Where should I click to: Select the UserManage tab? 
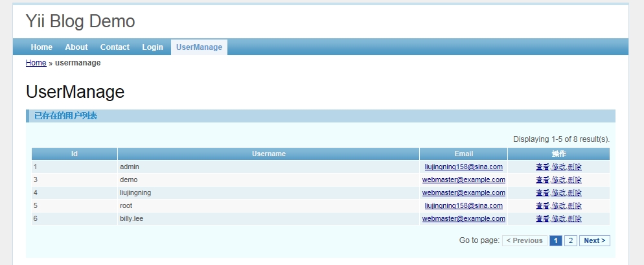pyautogui.click(x=199, y=47)
